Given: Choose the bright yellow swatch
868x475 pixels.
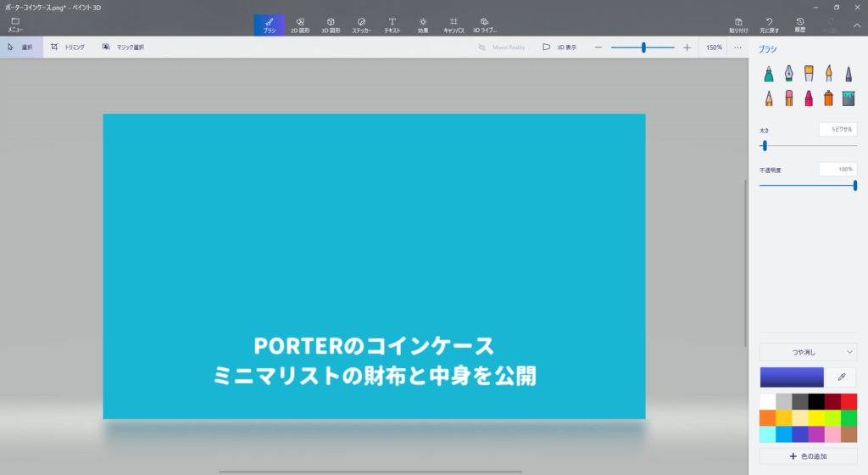Looking at the screenshot, I should 816,418.
